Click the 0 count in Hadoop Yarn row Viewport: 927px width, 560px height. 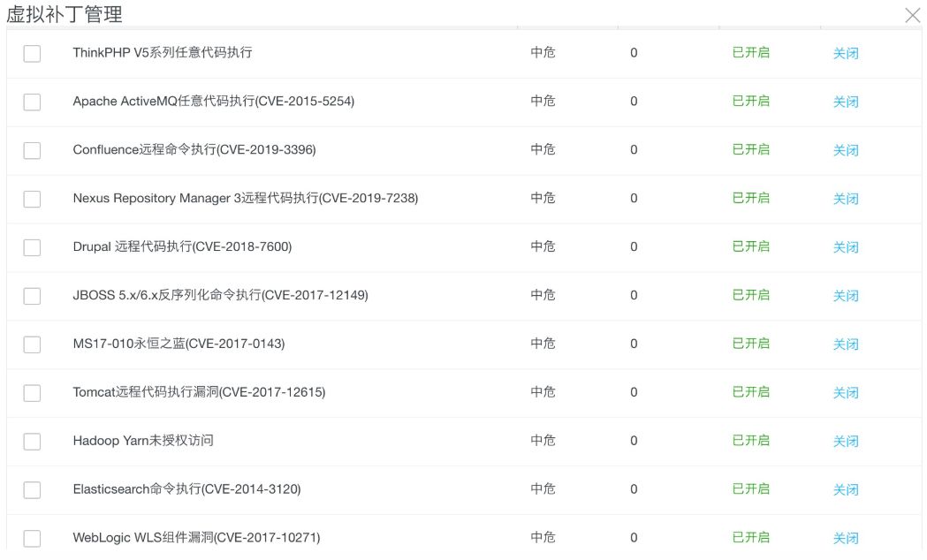pyautogui.click(x=634, y=441)
